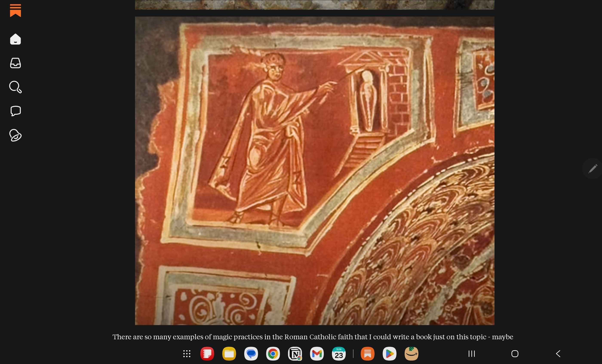602x364 pixels.
Task: Open Chrome from the taskbar
Action: [x=273, y=353]
